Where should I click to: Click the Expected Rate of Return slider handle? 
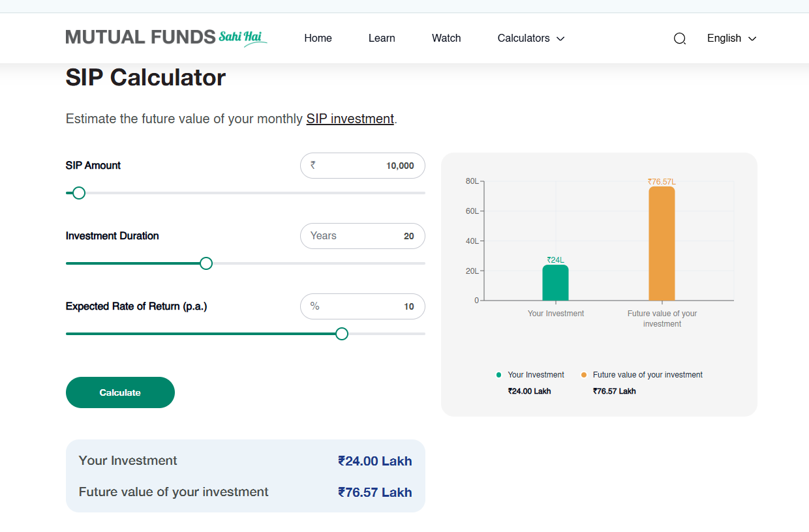pos(342,334)
